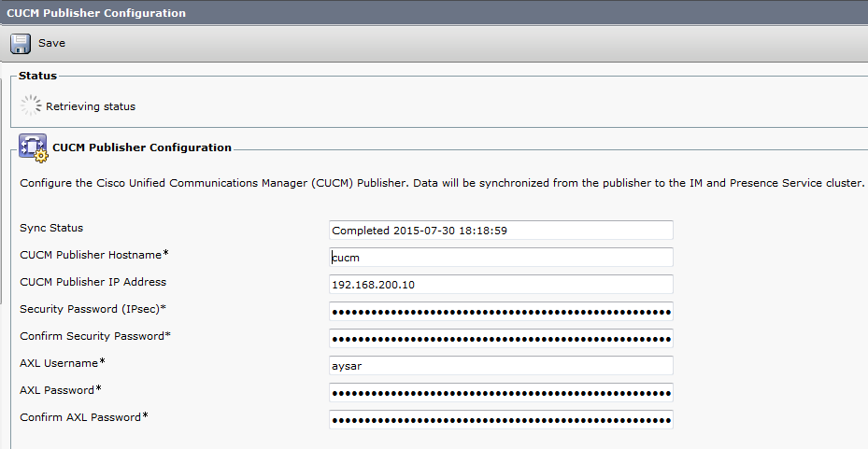
Task: Click the CUCM Publisher Hostname label
Action: tap(93, 255)
